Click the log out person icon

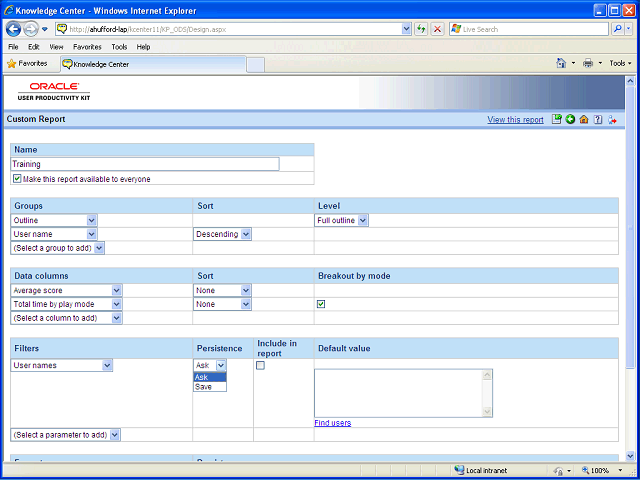click(612, 120)
